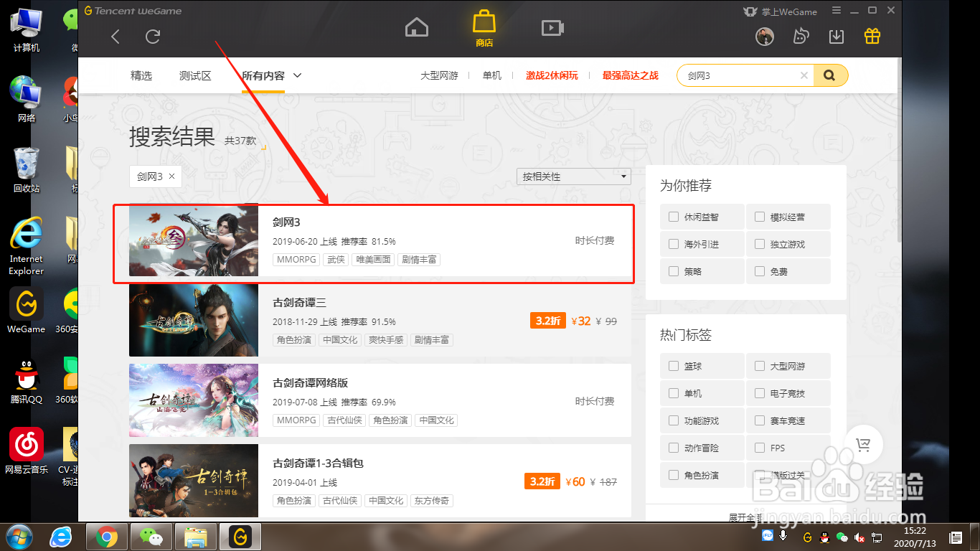
Task: Open the download manager icon
Action: tap(836, 37)
